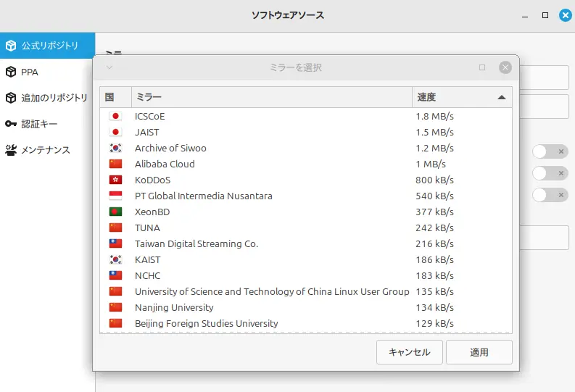
Task: Click the 800 kB/s speed value
Action: (x=434, y=180)
